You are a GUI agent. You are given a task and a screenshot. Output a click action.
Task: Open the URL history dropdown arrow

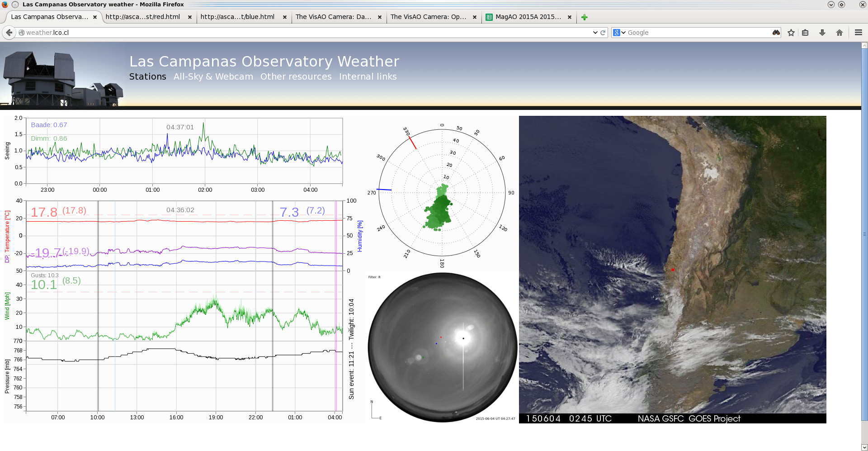point(595,33)
